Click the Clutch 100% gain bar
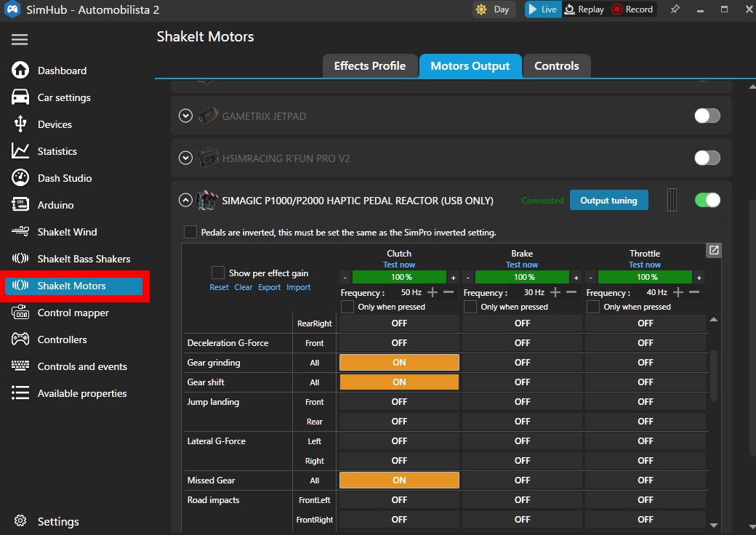The height and width of the screenshot is (535, 756). pos(400,277)
